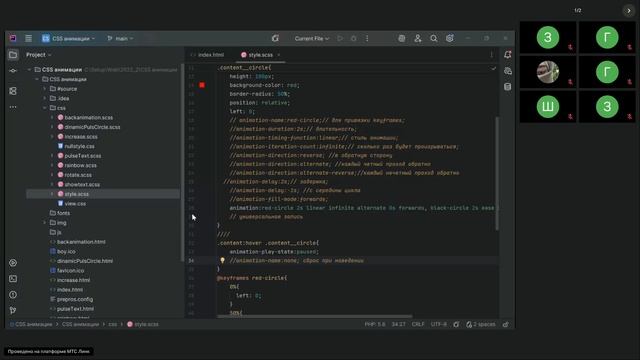Viewport: 640px width, 360px height.
Task: Open More Actions vertical dots in toolbar
Action: click(x=367, y=38)
